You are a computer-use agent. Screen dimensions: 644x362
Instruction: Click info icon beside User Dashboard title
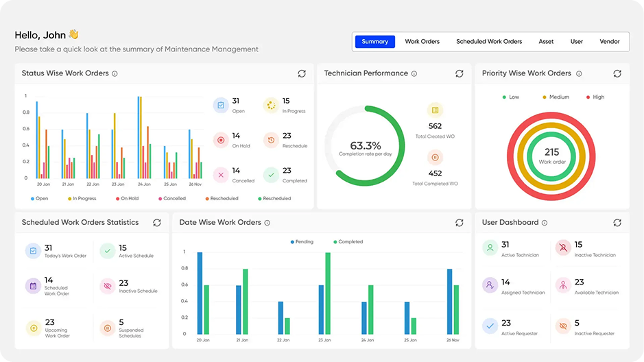[545, 223]
